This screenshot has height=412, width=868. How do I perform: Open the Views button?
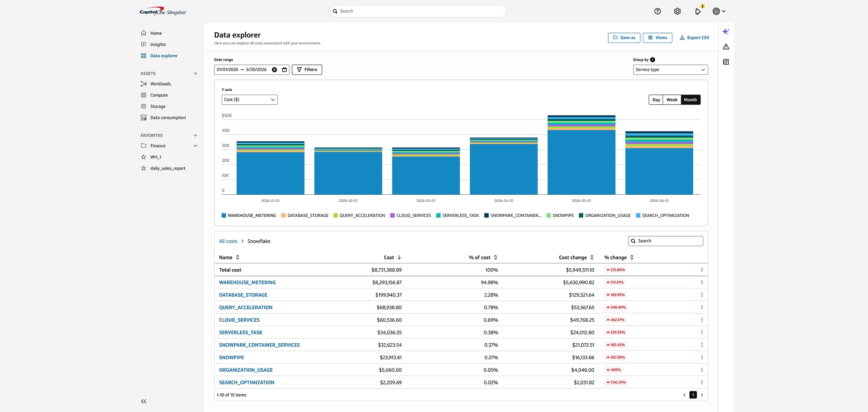point(658,37)
